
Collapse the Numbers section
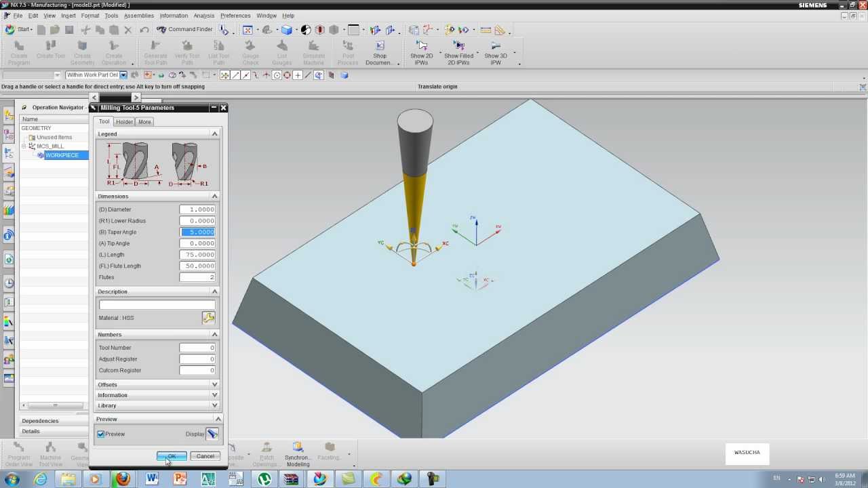tap(214, 335)
